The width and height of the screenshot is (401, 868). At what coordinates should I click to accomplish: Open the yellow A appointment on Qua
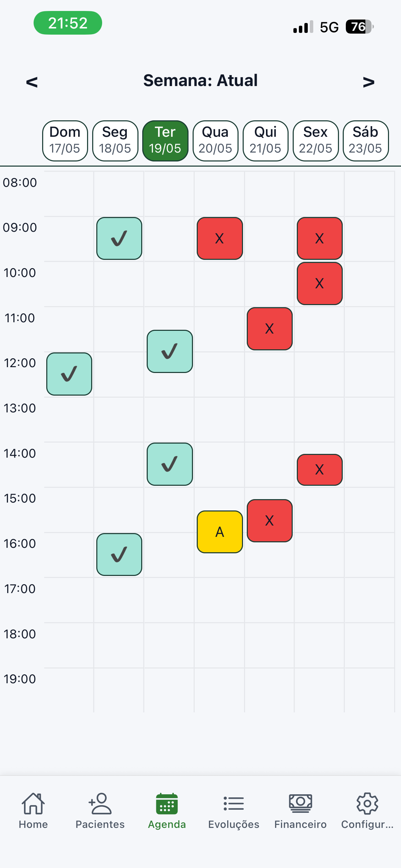[220, 532]
